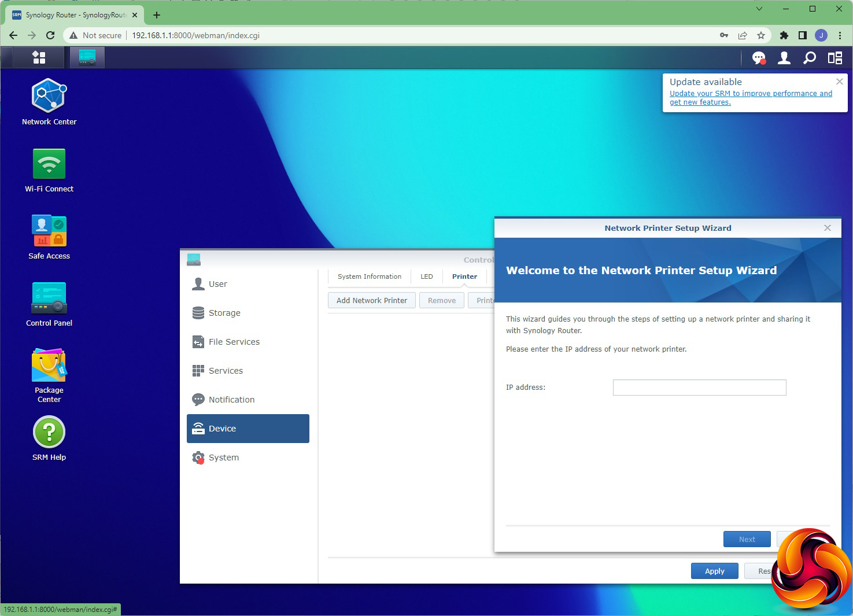Click the browser back arrow

(13, 35)
